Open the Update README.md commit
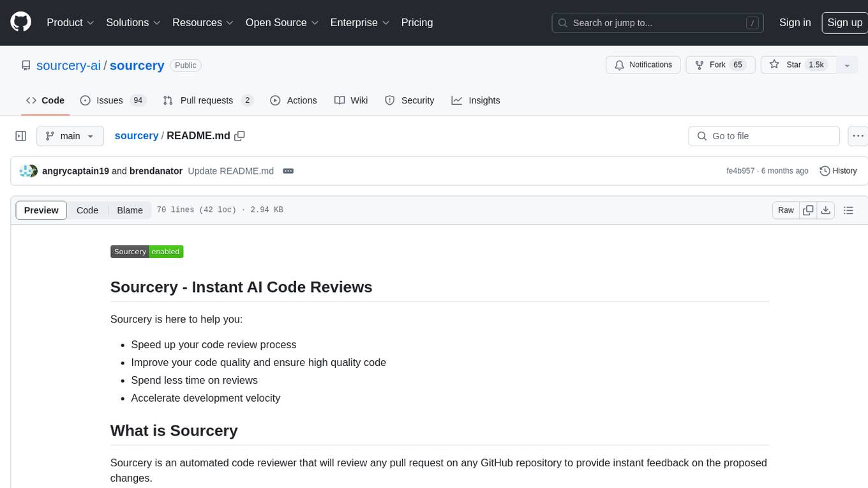Viewport: 868px width, 488px height. 231,171
